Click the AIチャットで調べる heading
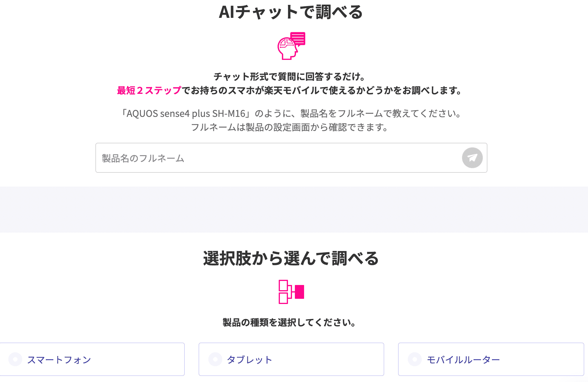This screenshot has width=588, height=382. tap(291, 12)
